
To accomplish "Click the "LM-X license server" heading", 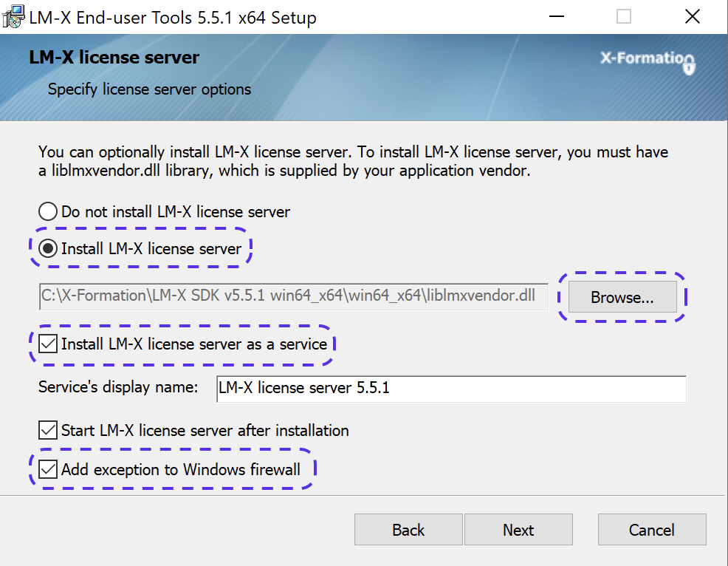I will coord(114,57).
